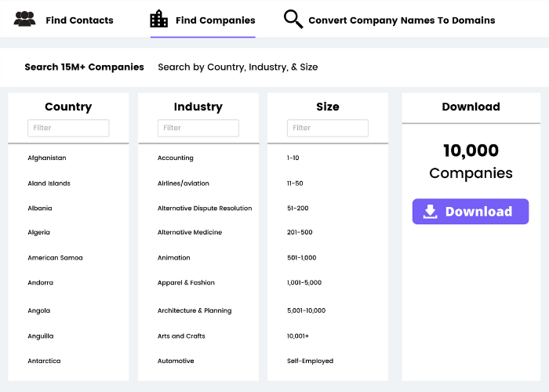The width and height of the screenshot is (549, 392).
Task: Pick Accounting from the Industry list
Action: 175,158
